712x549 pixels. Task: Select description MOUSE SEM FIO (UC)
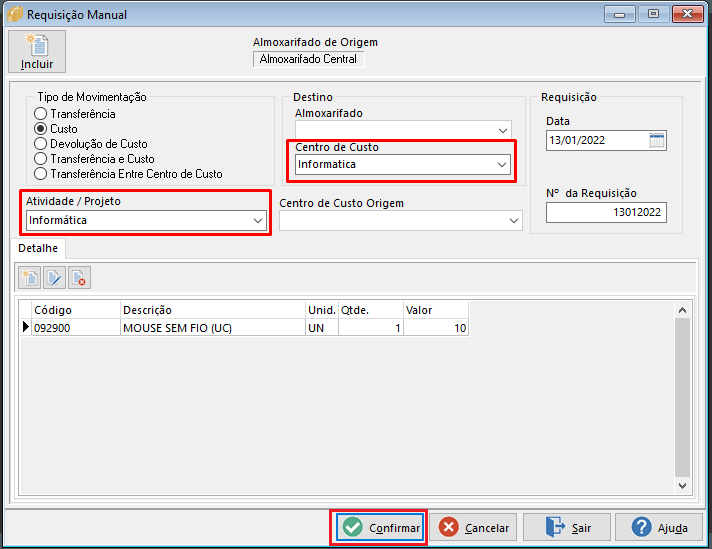pyautogui.click(x=213, y=328)
